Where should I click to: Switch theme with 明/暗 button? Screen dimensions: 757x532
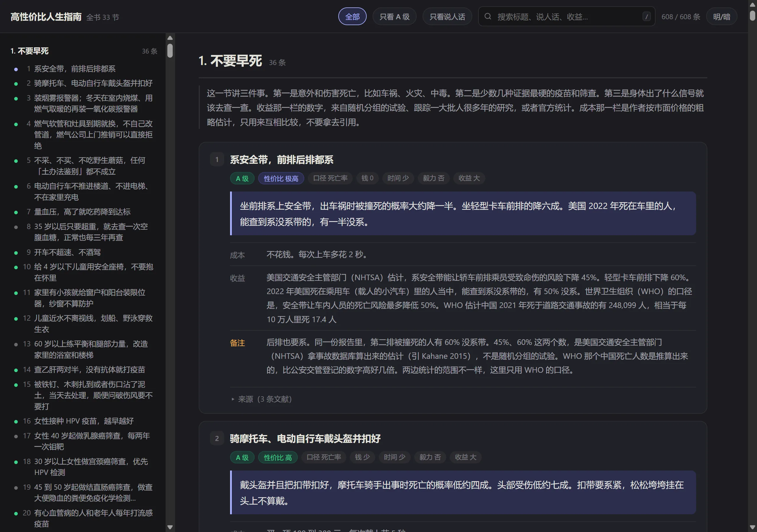pyautogui.click(x=722, y=17)
